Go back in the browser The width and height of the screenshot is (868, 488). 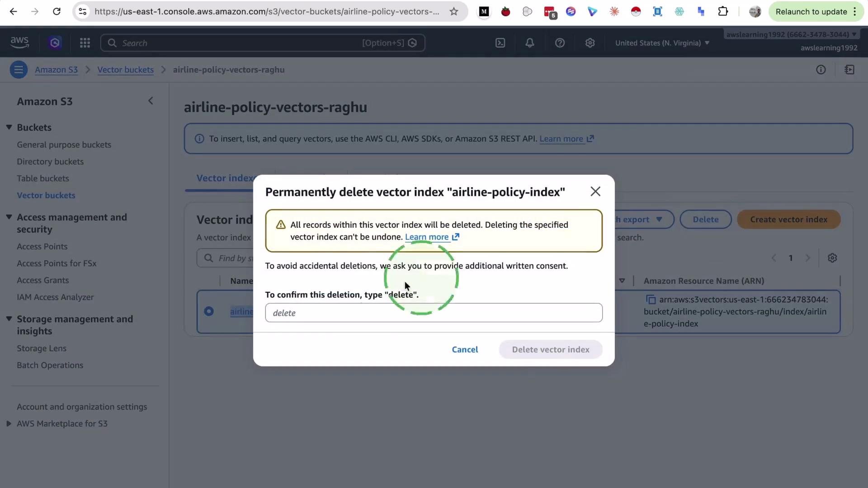(14, 12)
